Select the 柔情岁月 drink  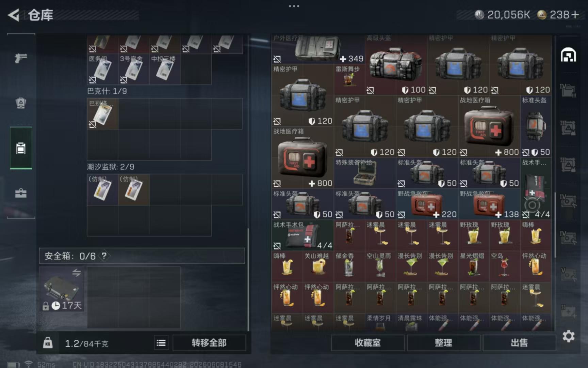[x=380, y=322]
